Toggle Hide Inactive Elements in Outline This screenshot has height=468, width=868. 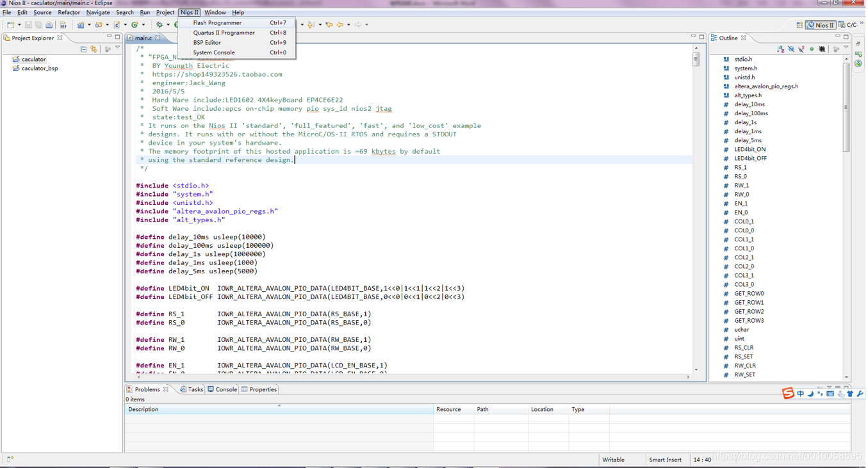click(x=822, y=49)
